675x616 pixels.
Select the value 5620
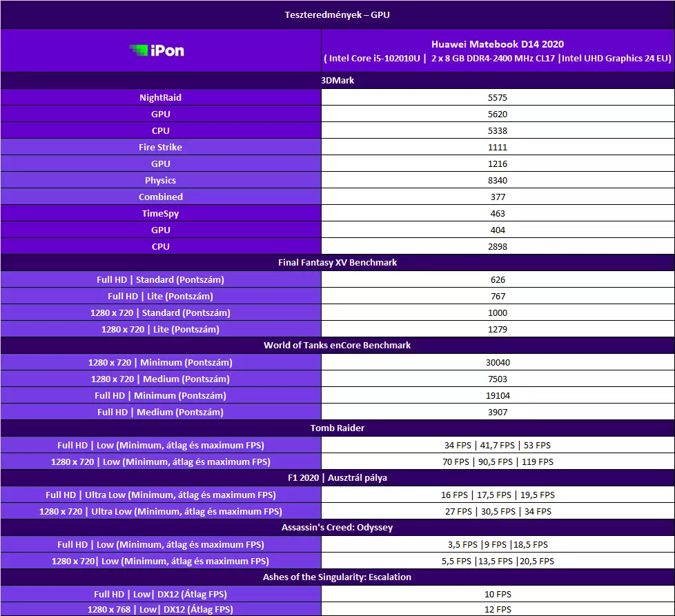coord(497,114)
